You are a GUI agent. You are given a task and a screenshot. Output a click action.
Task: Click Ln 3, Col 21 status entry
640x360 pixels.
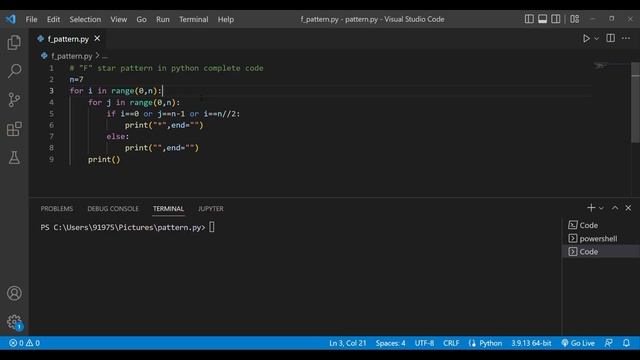tap(347, 343)
